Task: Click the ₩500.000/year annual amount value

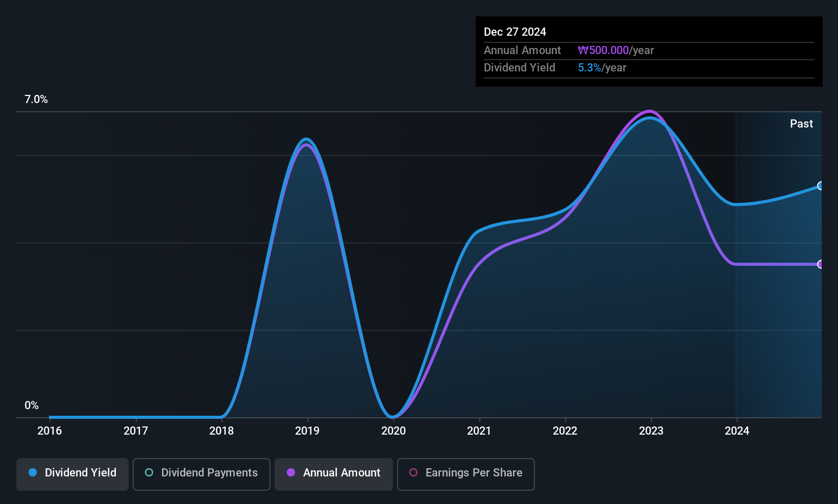Action: [x=615, y=51]
